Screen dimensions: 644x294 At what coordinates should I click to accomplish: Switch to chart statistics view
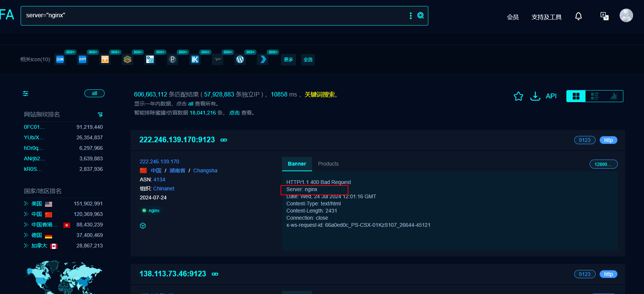coord(614,96)
